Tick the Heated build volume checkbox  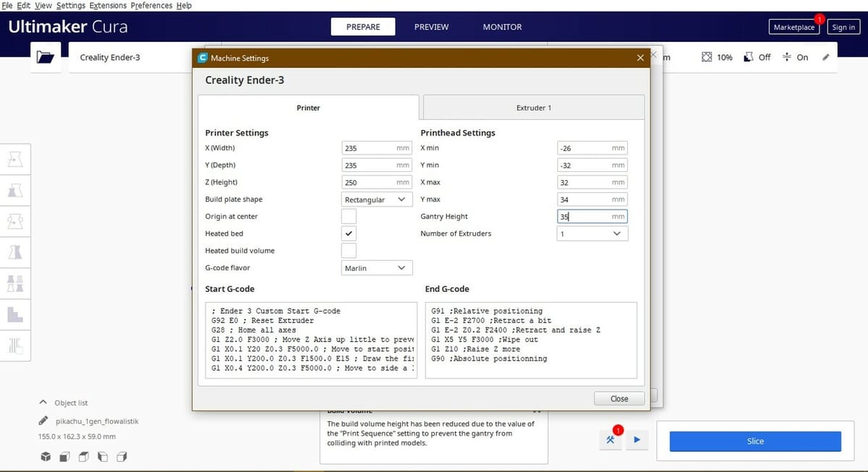pos(349,251)
